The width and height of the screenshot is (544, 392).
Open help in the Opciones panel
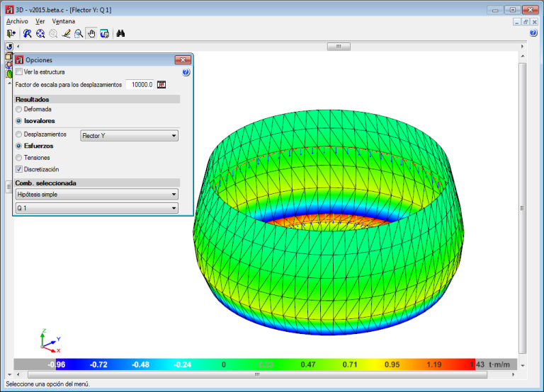tap(186, 72)
